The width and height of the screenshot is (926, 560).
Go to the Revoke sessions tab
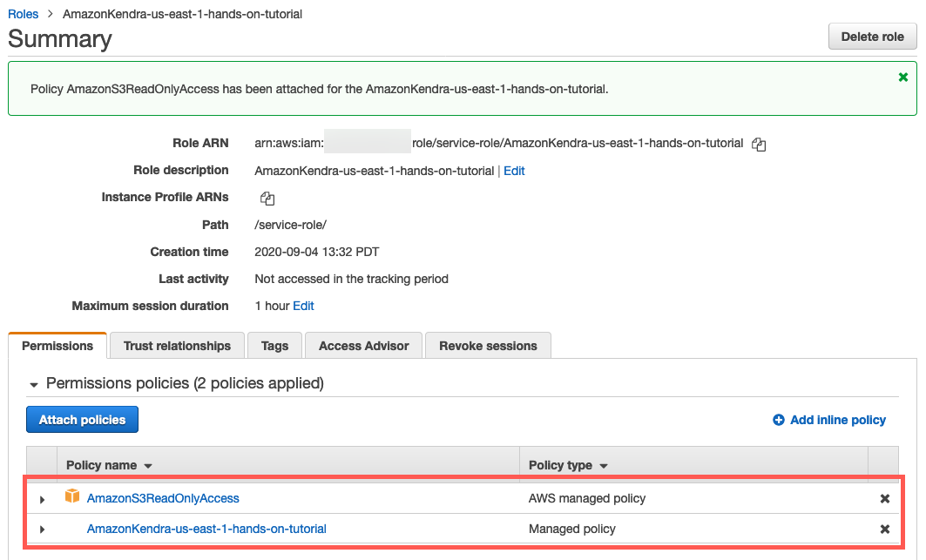pos(488,346)
